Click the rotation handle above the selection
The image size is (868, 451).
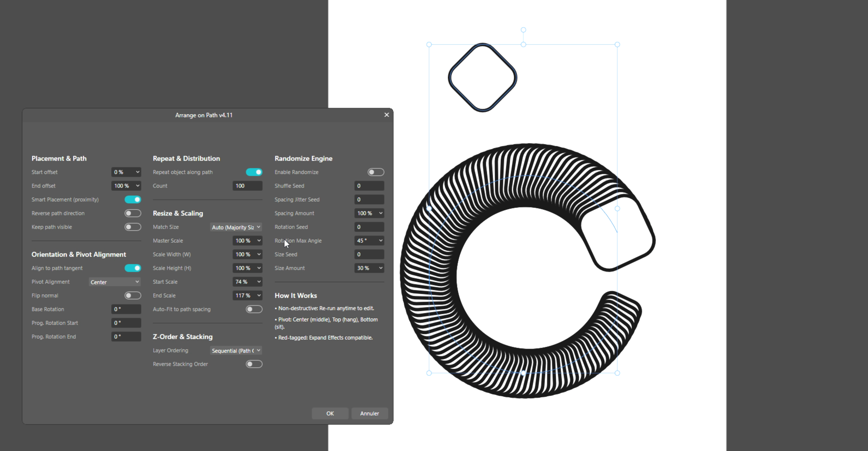coord(523,30)
